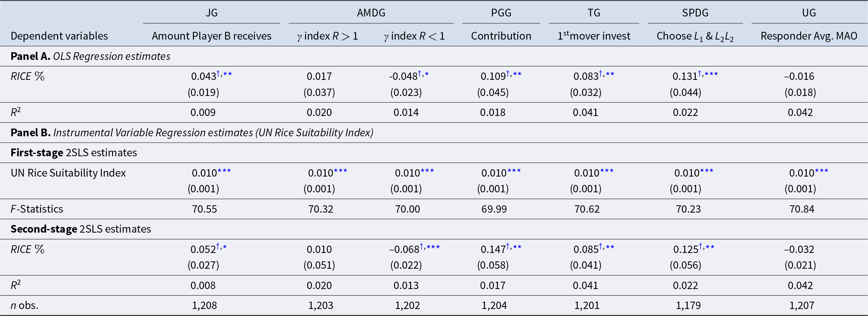Click the footnote markers beside 0.043

(x=224, y=74)
